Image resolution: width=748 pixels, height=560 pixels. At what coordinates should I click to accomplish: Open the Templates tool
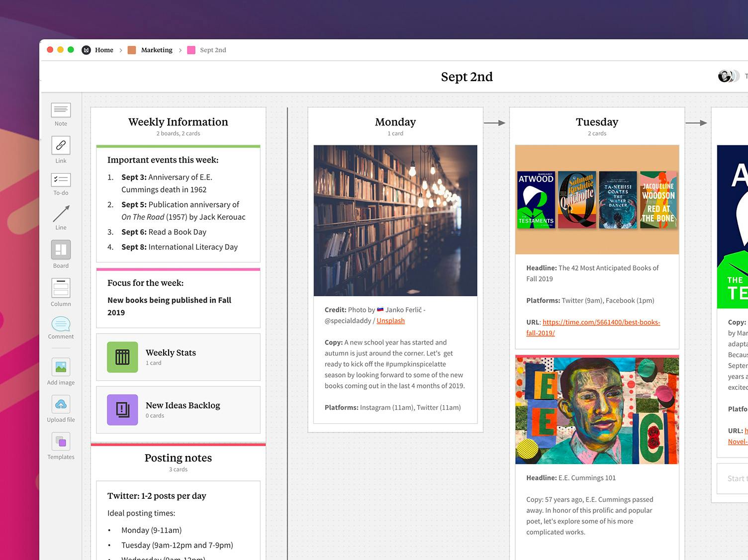(61, 446)
